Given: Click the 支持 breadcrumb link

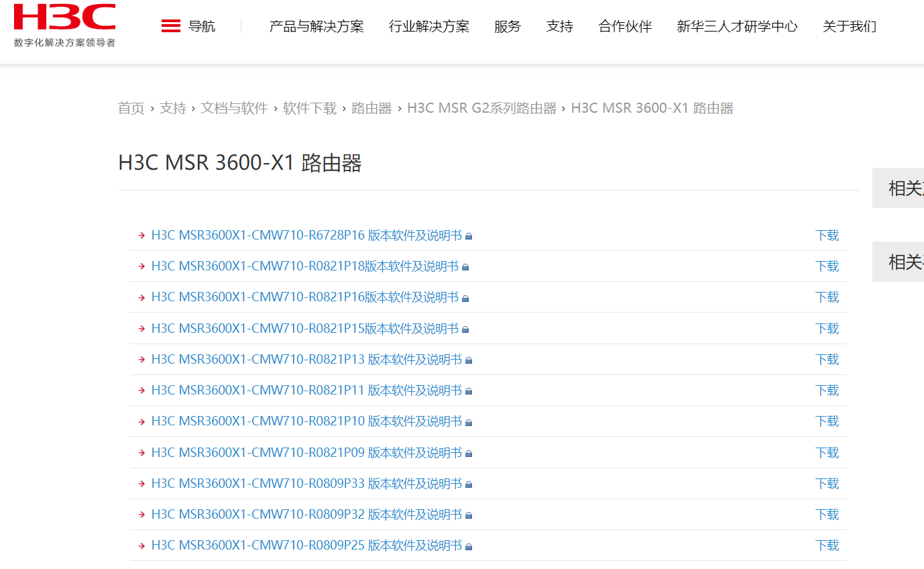Looking at the screenshot, I should pyautogui.click(x=173, y=108).
